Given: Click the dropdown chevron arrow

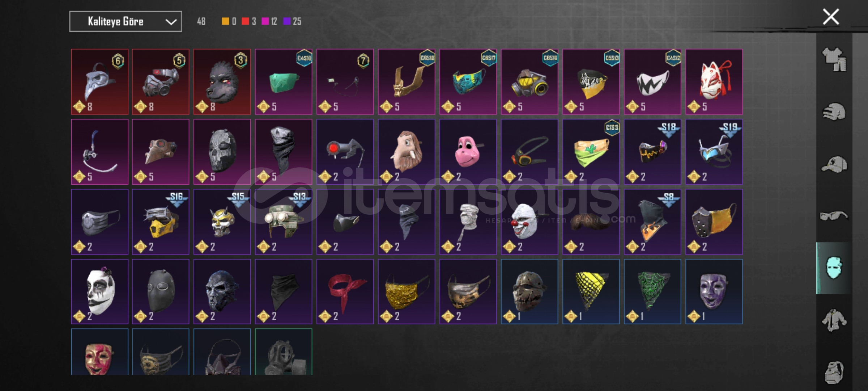Looking at the screenshot, I should [171, 22].
